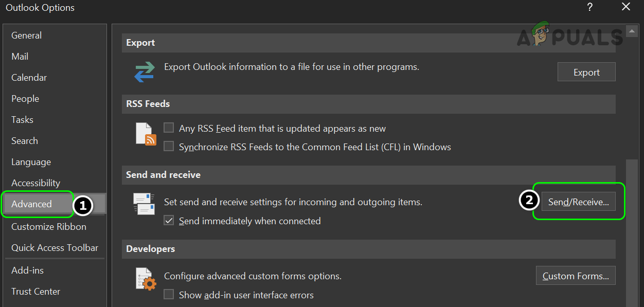Click the Help question mark icon
The image size is (644, 307).
coord(589,7)
